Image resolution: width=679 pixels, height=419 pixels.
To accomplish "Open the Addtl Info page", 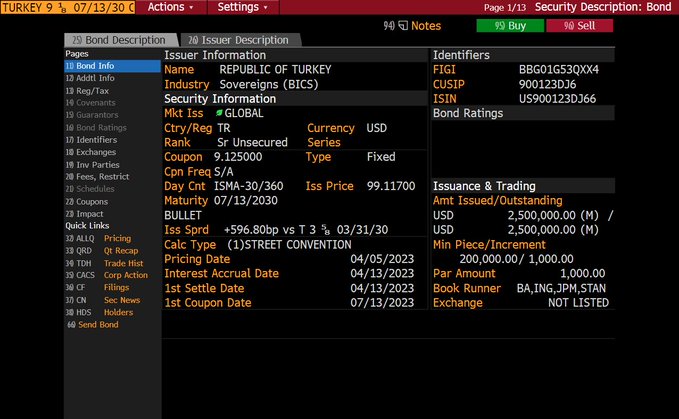I will pos(90,78).
